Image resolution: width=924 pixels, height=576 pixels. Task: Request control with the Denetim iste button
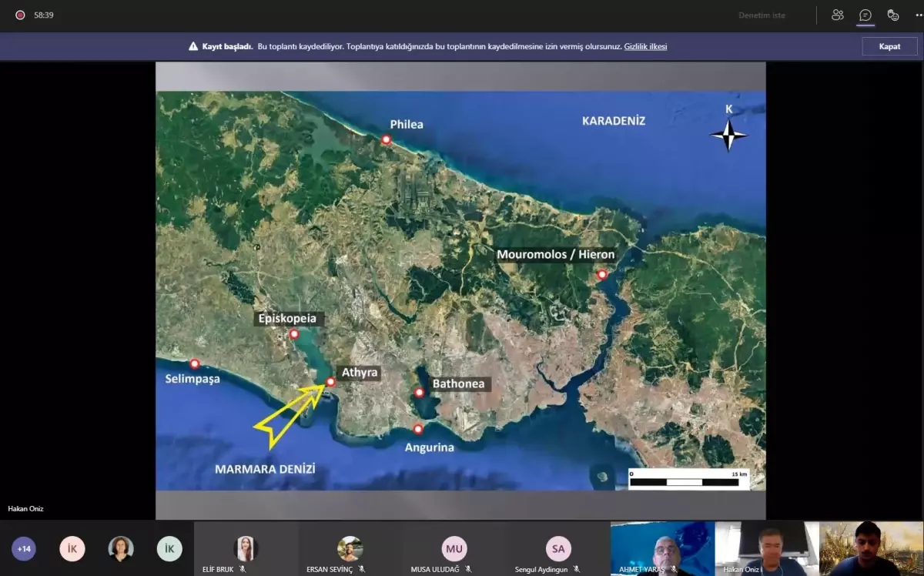point(761,15)
